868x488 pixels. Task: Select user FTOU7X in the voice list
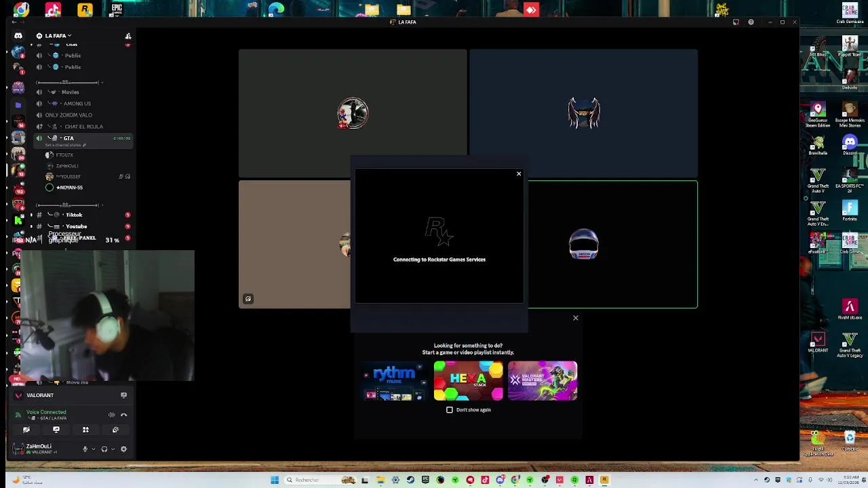coord(64,155)
